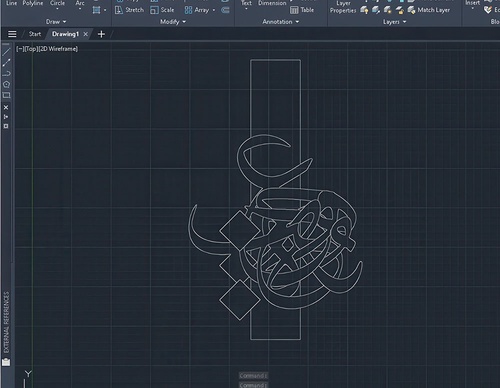500x388 pixels.
Task: Click the layer freeze icon with sun
Action: tap(387, 10)
